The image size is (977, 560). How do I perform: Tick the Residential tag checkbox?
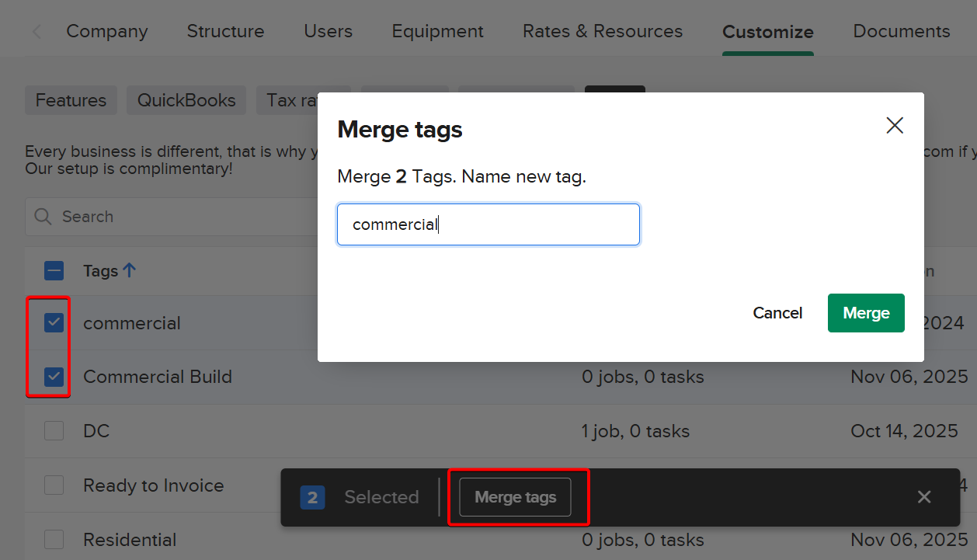point(54,540)
